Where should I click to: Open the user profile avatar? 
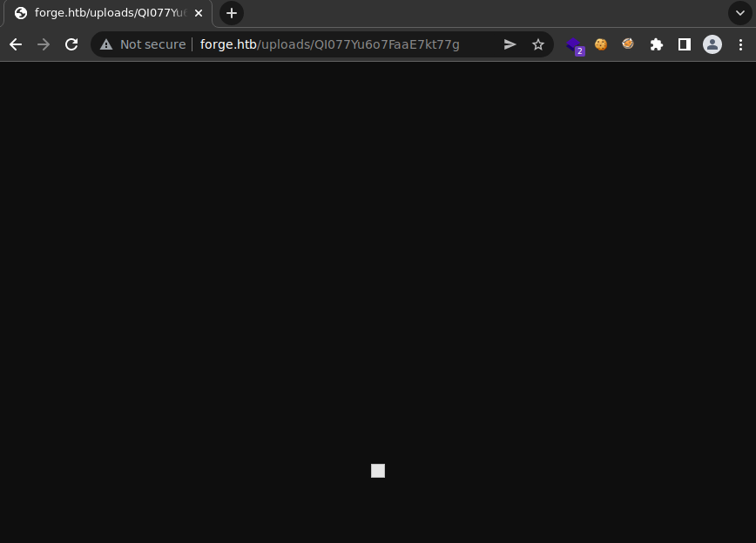[x=712, y=44]
